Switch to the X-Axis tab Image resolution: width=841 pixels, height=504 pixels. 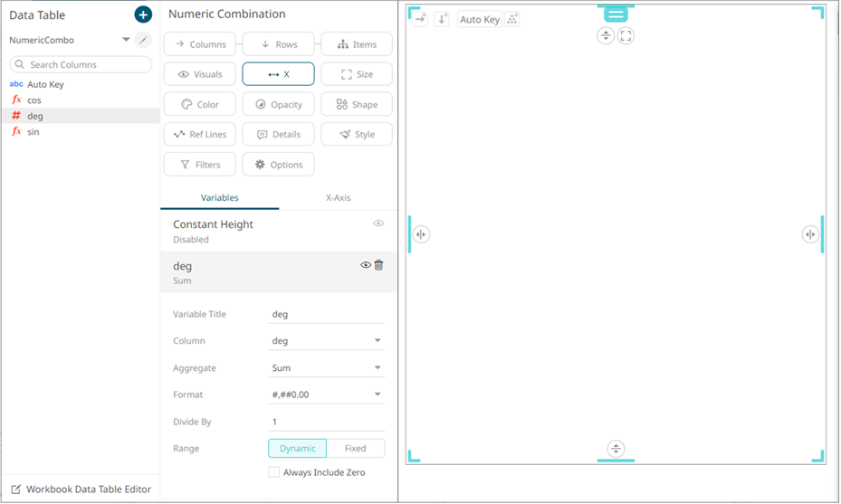pos(338,197)
